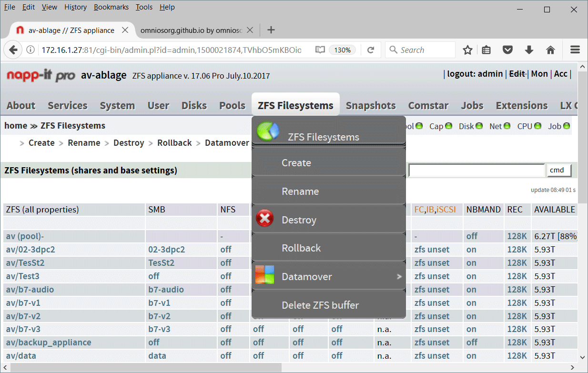Click the home breadcrumb link
588x373 pixels.
16,126
